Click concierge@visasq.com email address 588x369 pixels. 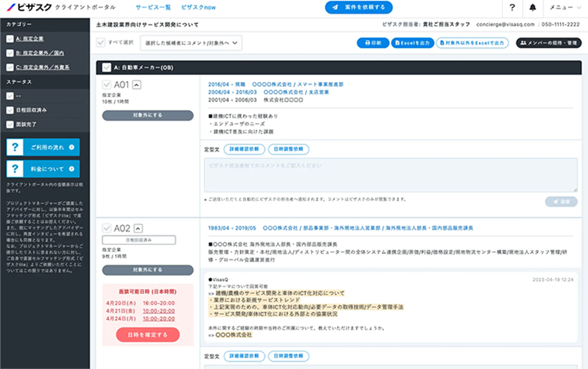coord(505,24)
